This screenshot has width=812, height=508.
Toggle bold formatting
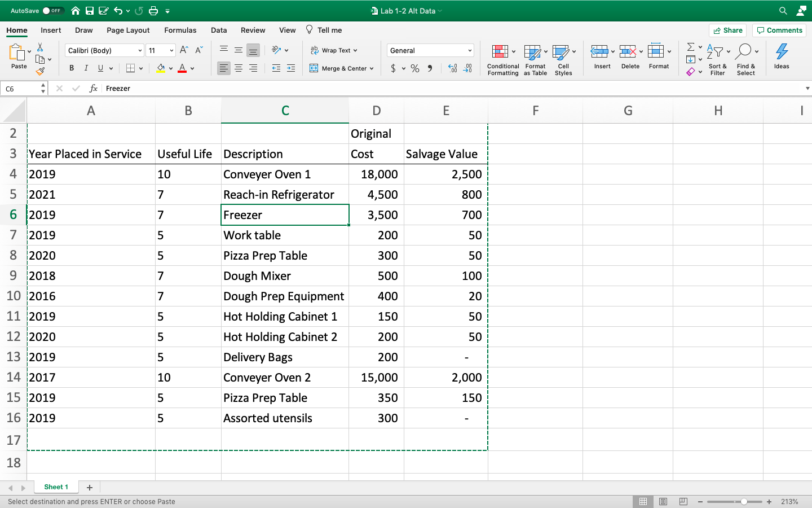pos(72,68)
